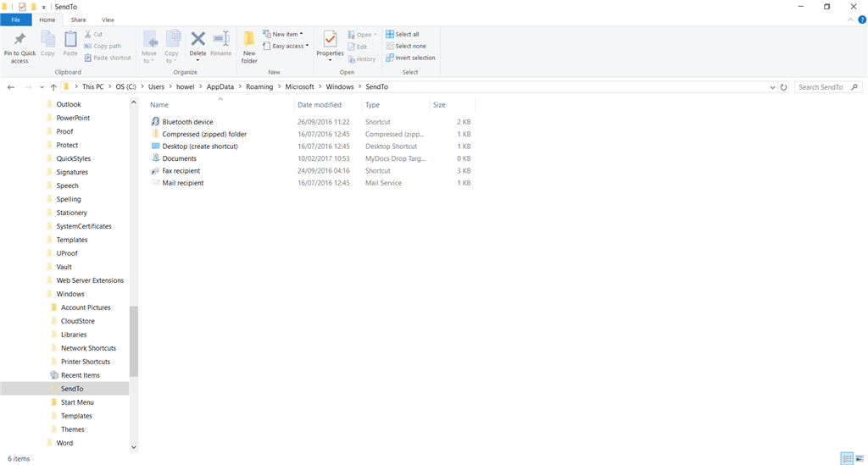Open the New item dropdown
Image resolution: width=868 pixels, height=465 pixels.
point(283,34)
